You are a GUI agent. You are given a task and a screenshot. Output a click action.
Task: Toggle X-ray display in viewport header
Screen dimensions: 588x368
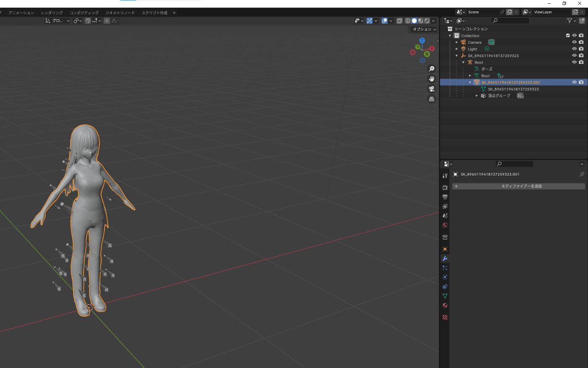pyautogui.click(x=399, y=21)
